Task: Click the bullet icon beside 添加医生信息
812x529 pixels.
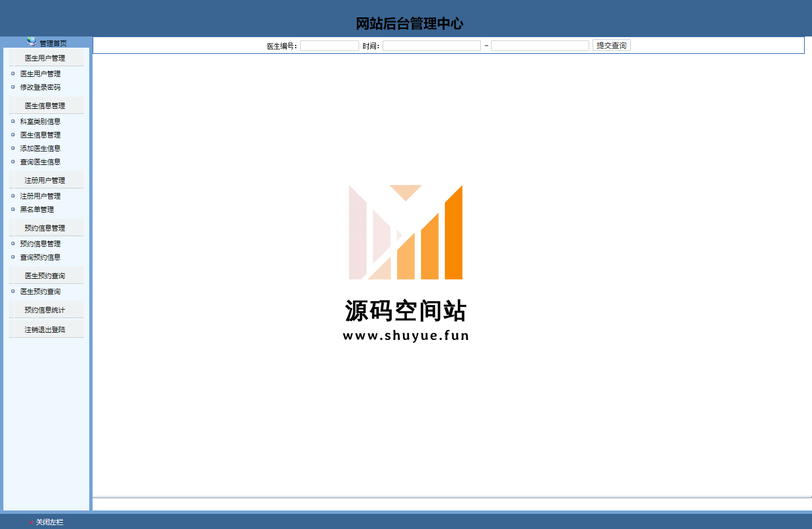Action: tap(13, 148)
